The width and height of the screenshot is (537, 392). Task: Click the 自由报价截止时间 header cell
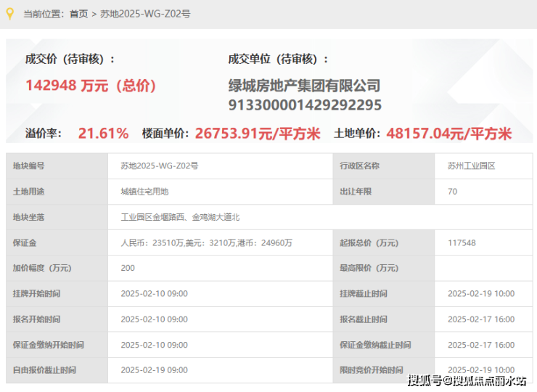pos(57,370)
